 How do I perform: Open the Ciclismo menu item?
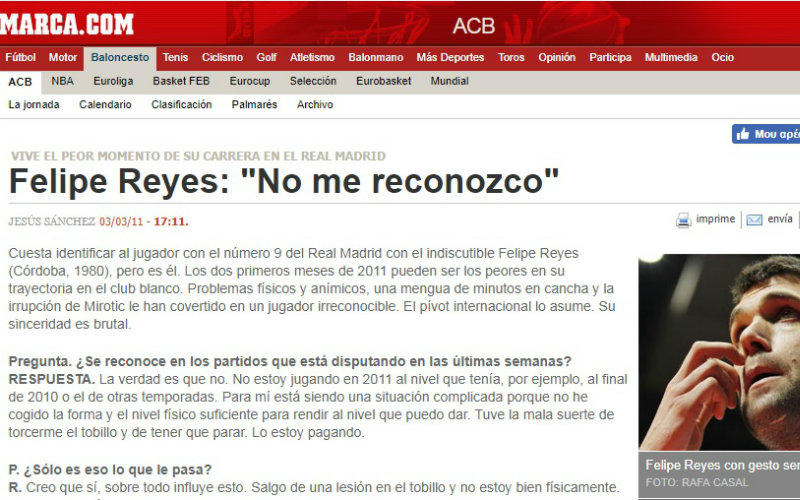222,58
